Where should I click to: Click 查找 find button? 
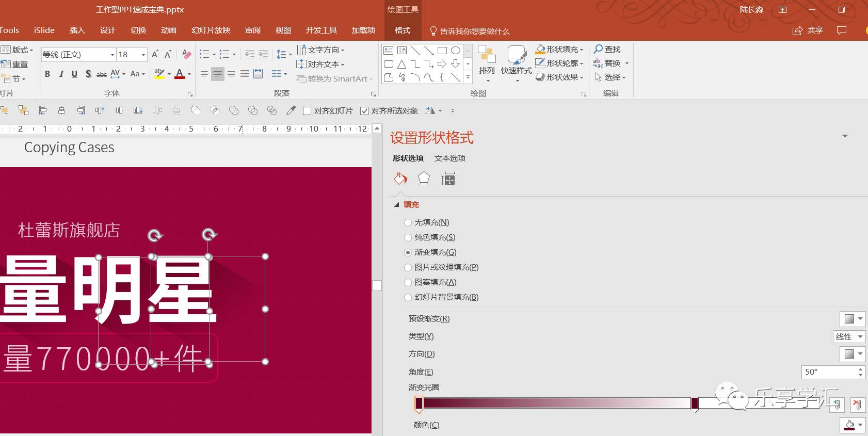point(607,49)
